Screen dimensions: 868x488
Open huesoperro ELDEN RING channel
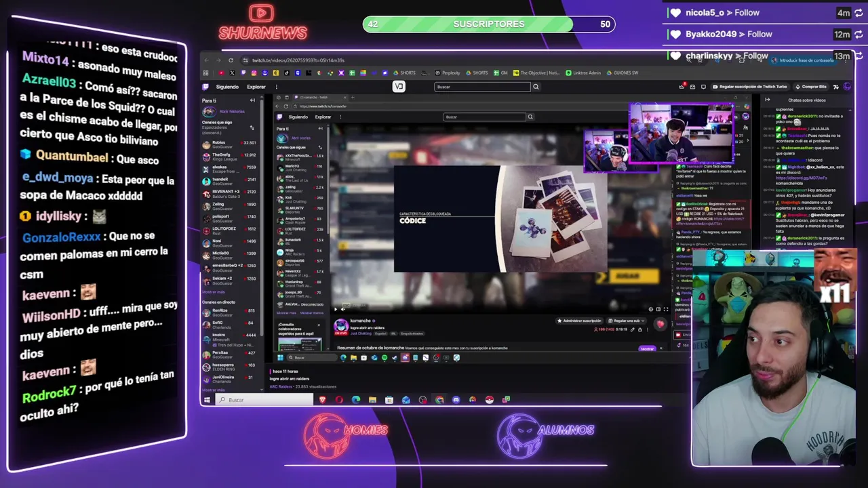[x=229, y=367]
